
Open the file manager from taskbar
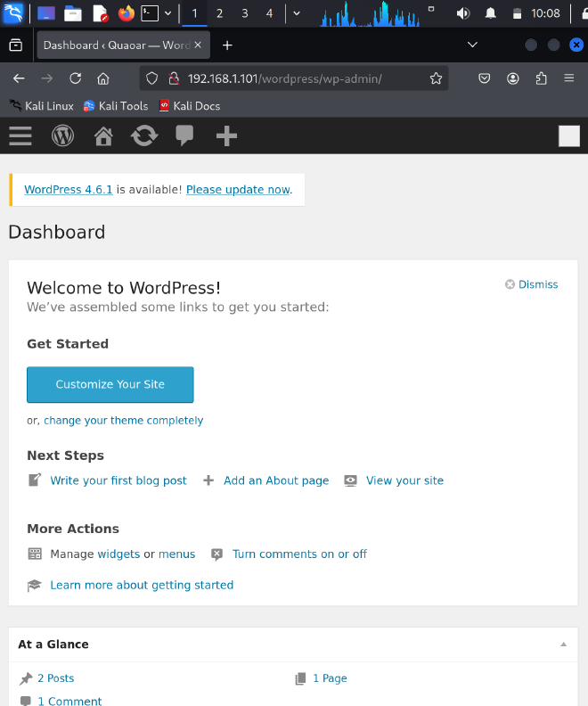(x=73, y=13)
